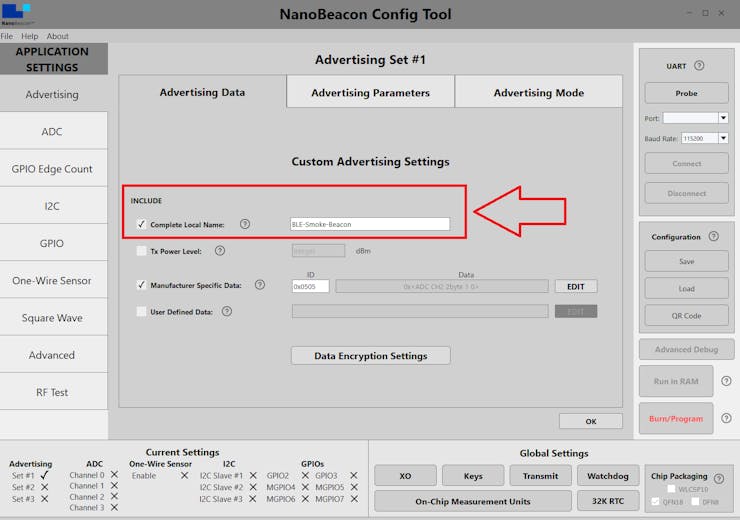Click help icon for User Defined Data
Viewport: 740px width, 520px height.
click(227, 311)
